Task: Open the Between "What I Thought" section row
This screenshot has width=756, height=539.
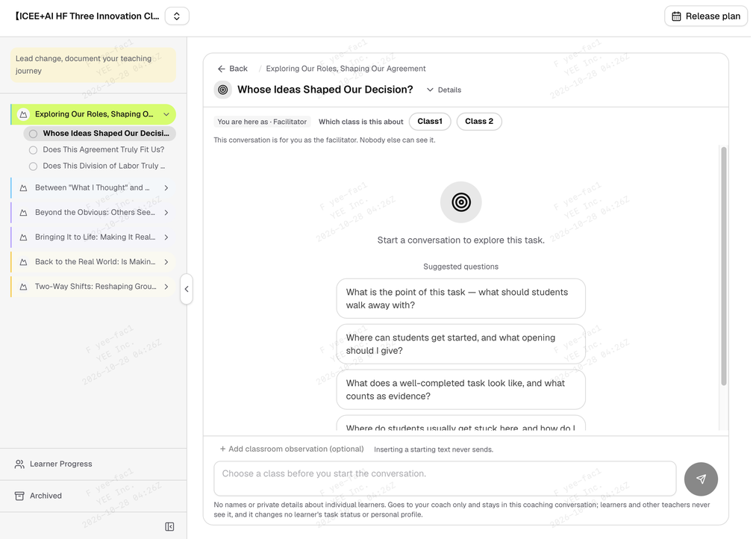Action: point(93,188)
